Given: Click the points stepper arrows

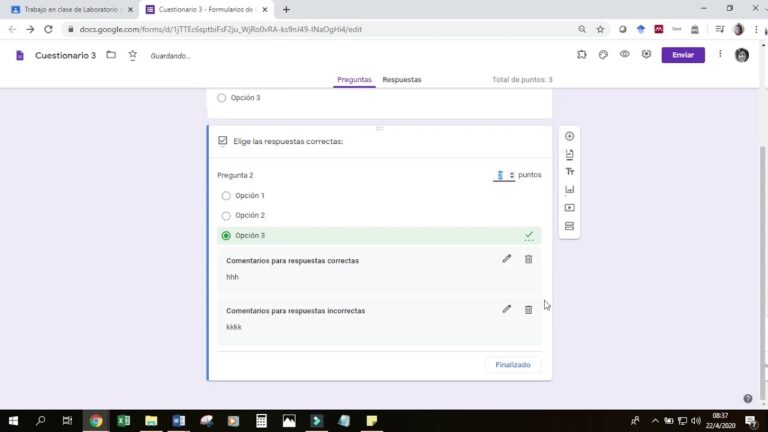Looking at the screenshot, I should (511, 175).
